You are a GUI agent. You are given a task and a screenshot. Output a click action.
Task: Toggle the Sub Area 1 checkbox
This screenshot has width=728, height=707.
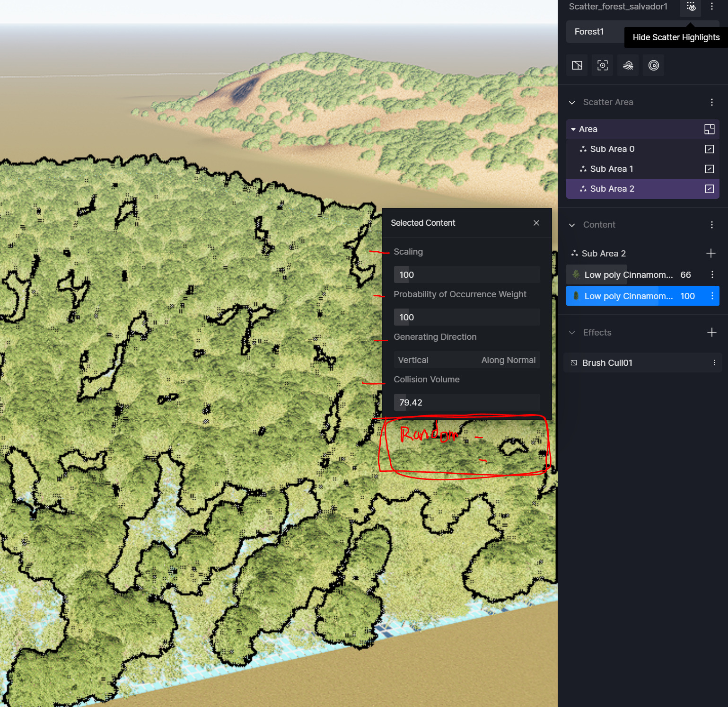709,169
